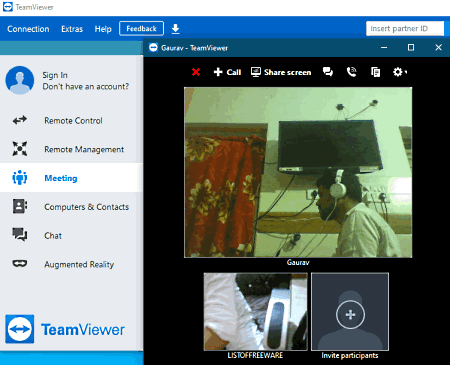Click the Sign In link
This screenshot has height=365, width=450.
[55, 75]
